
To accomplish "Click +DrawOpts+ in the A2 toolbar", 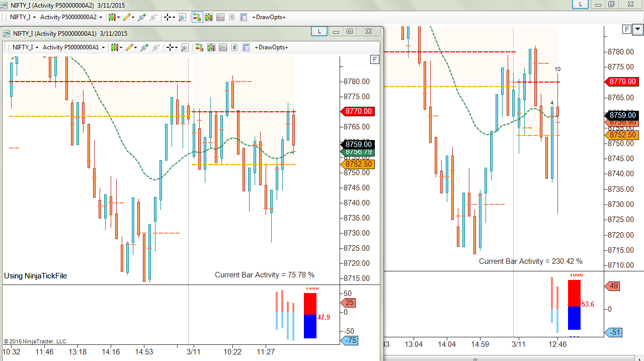I will pyautogui.click(x=269, y=17).
